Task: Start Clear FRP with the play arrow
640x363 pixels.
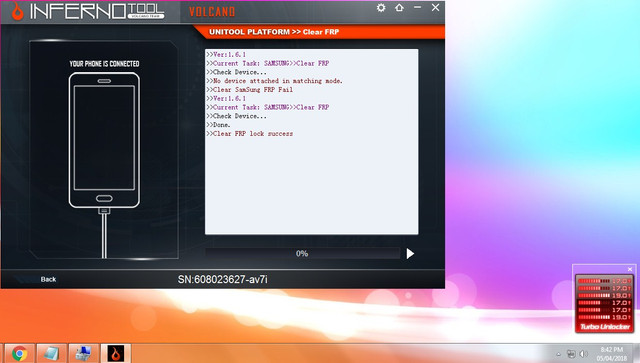Action: point(410,254)
